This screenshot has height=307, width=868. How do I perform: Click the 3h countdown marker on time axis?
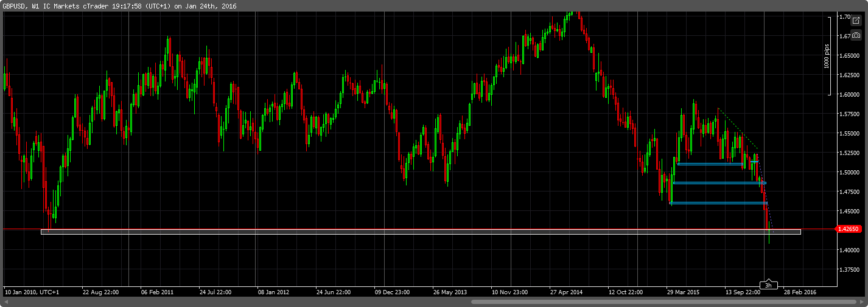pos(768,285)
